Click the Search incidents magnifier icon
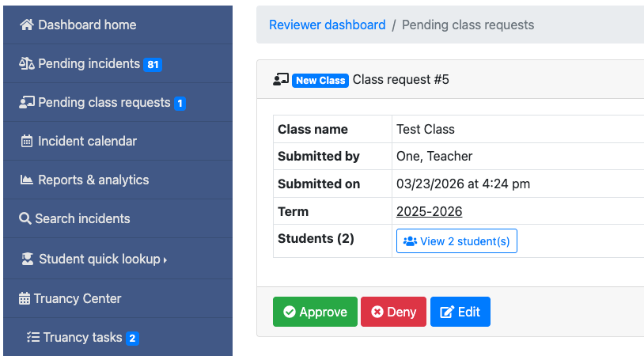 [x=25, y=218]
